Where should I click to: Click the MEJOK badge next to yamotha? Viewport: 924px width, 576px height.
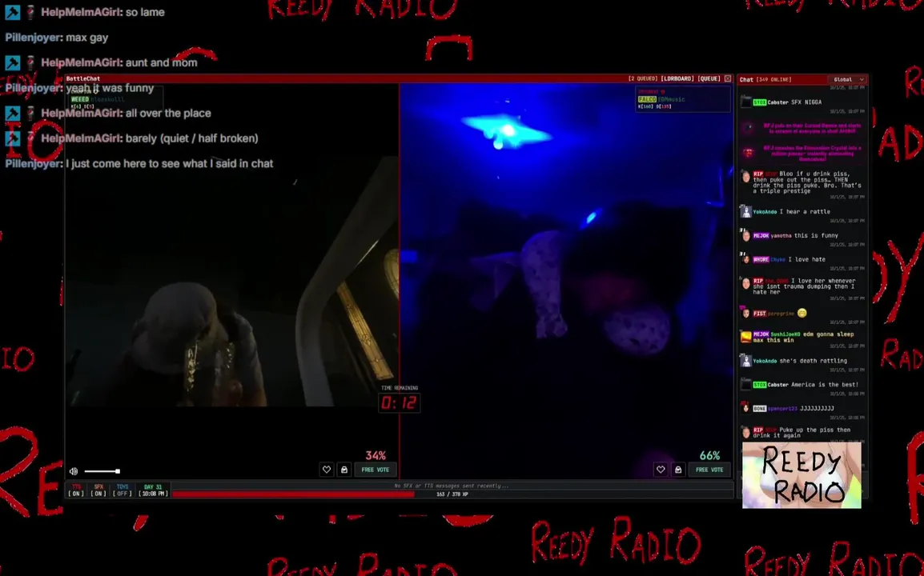tap(761, 235)
